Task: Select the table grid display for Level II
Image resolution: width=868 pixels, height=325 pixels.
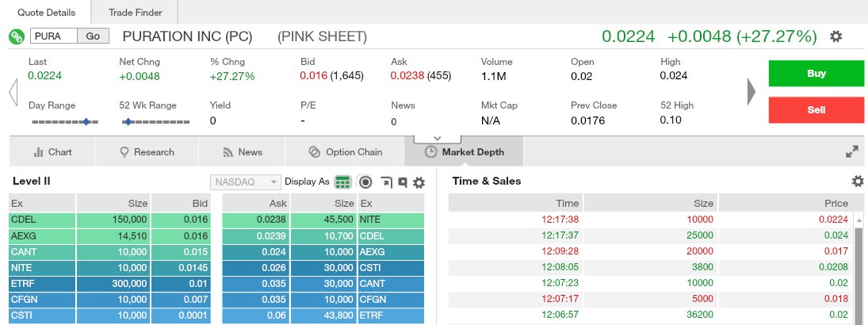Action: (x=343, y=182)
